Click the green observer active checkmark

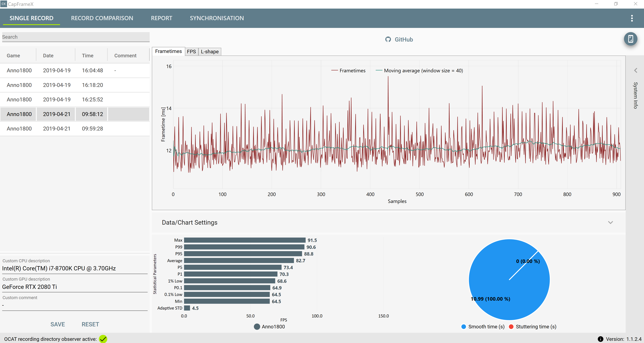103,339
